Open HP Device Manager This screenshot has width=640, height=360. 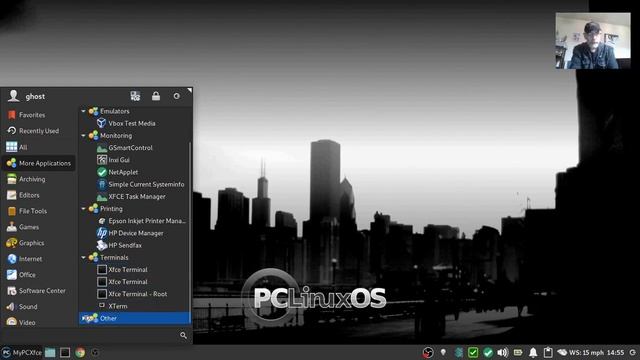(x=135, y=233)
